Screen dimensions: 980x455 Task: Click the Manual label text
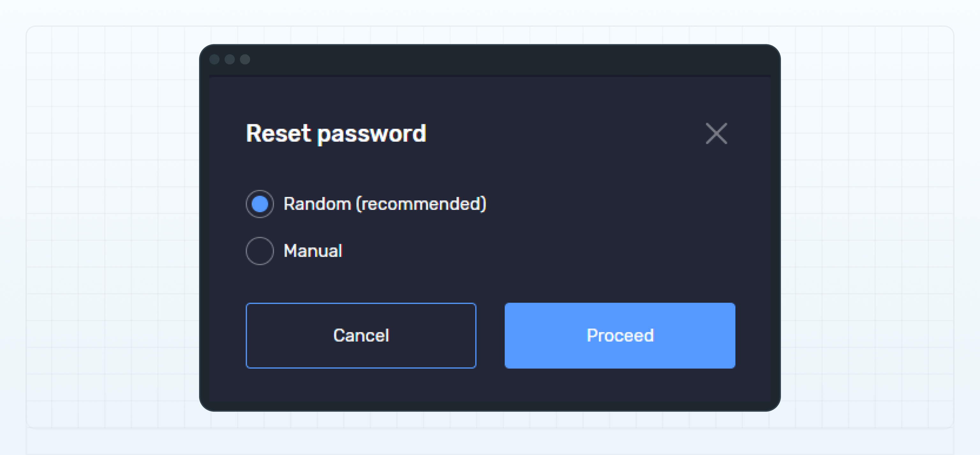(x=313, y=250)
